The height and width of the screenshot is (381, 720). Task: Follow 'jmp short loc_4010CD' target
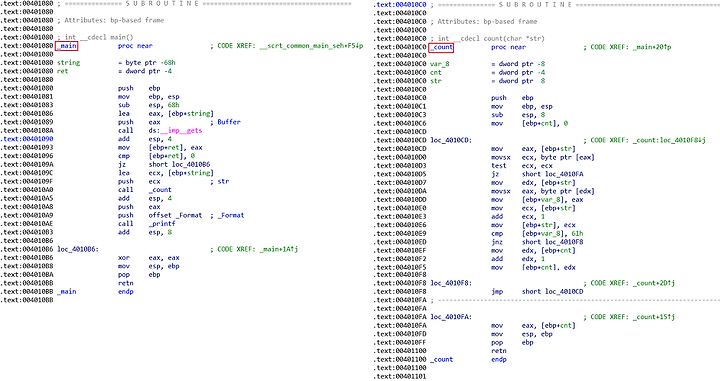[564, 292]
